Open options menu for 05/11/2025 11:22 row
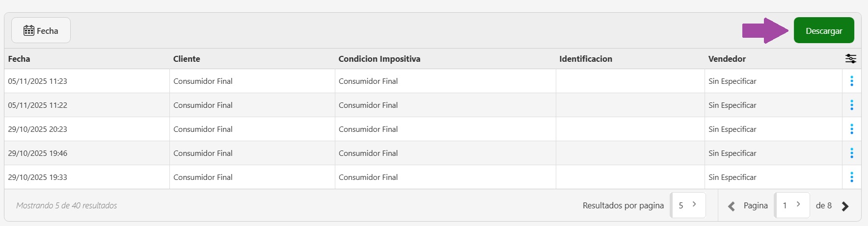This screenshot has width=868, height=226. [x=851, y=105]
